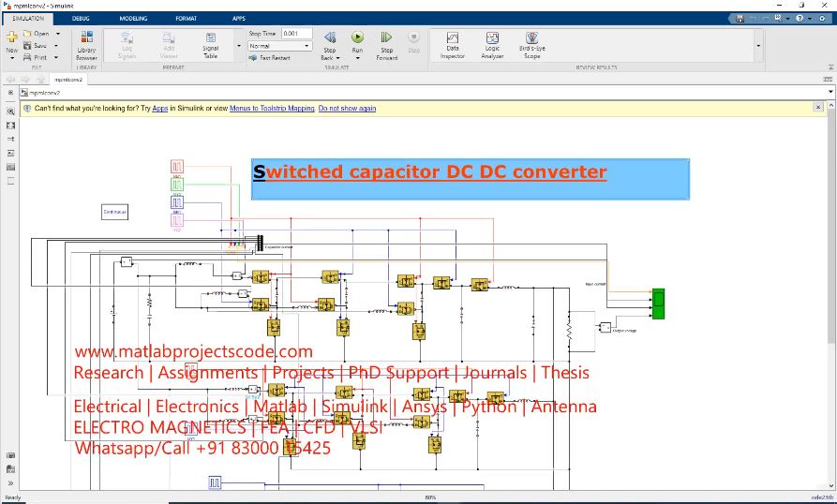The image size is (837, 504).
Task: Expand the New dropdown arrow
Action: pos(12,57)
